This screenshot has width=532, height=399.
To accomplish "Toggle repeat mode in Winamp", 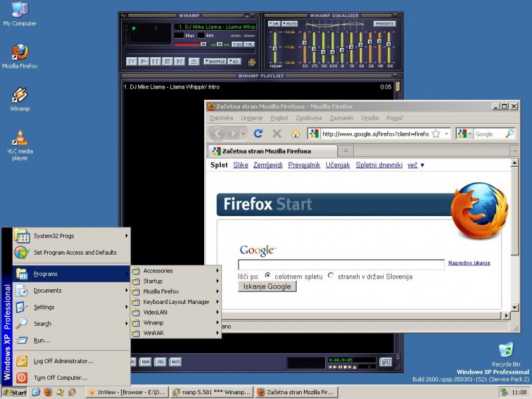I will [235, 61].
